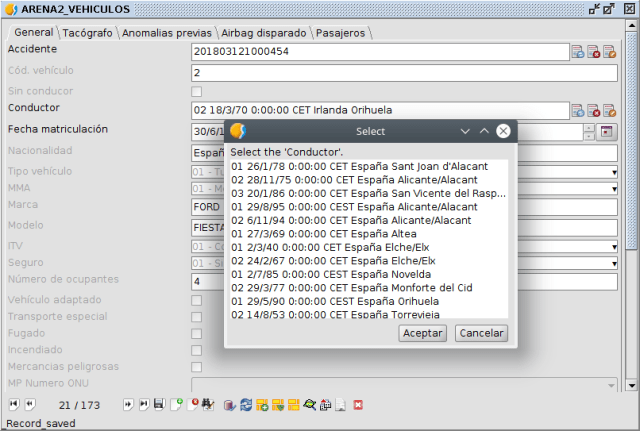Viewport: 640px width, 431px height.
Task: Go to the first record
Action: (13, 405)
